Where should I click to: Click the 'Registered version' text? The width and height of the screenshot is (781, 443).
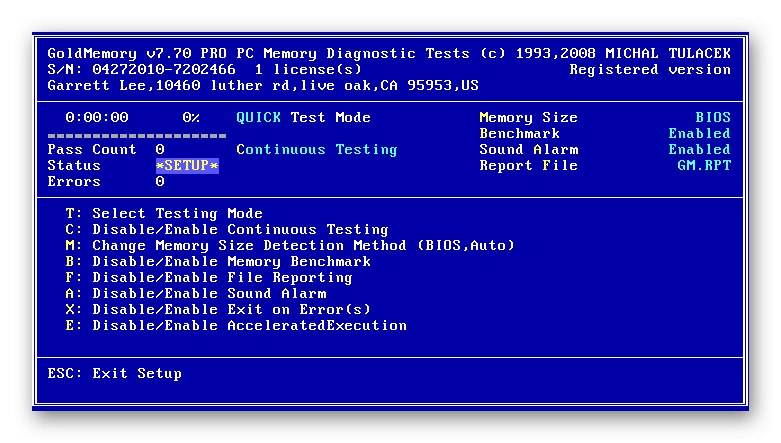[650, 69]
